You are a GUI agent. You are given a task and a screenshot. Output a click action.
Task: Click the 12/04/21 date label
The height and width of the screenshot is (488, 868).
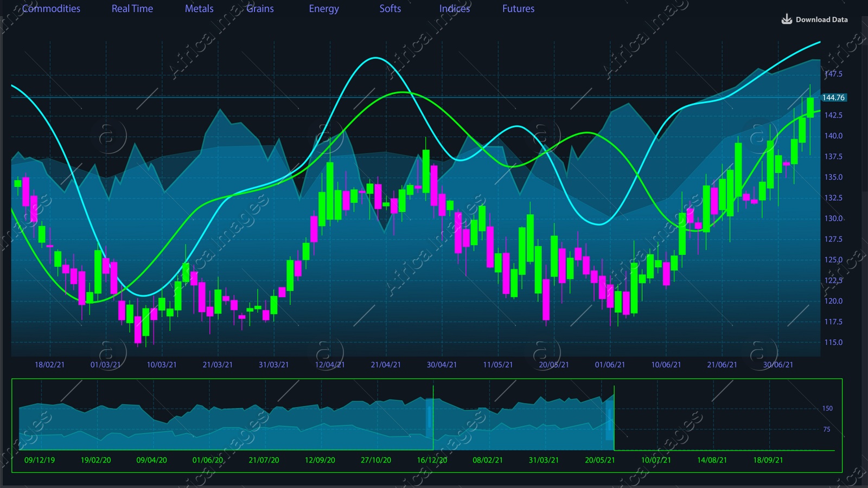(330, 364)
